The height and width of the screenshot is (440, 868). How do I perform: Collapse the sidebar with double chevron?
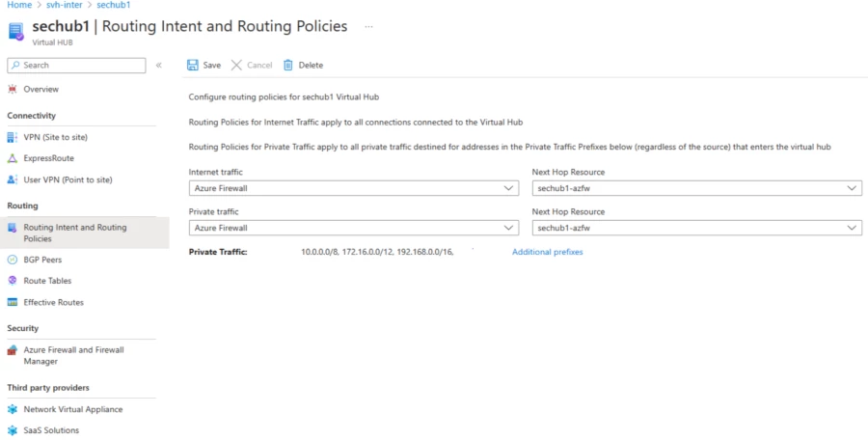click(x=159, y=65)
